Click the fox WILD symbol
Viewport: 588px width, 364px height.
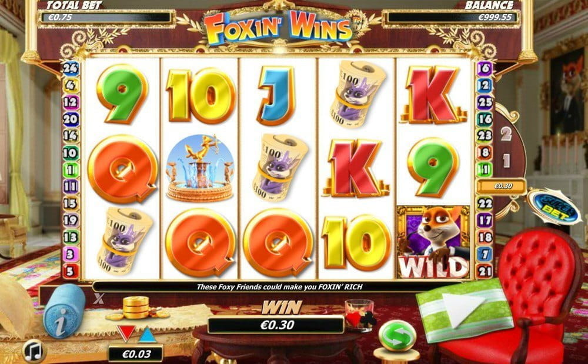[x=433, y=242]
